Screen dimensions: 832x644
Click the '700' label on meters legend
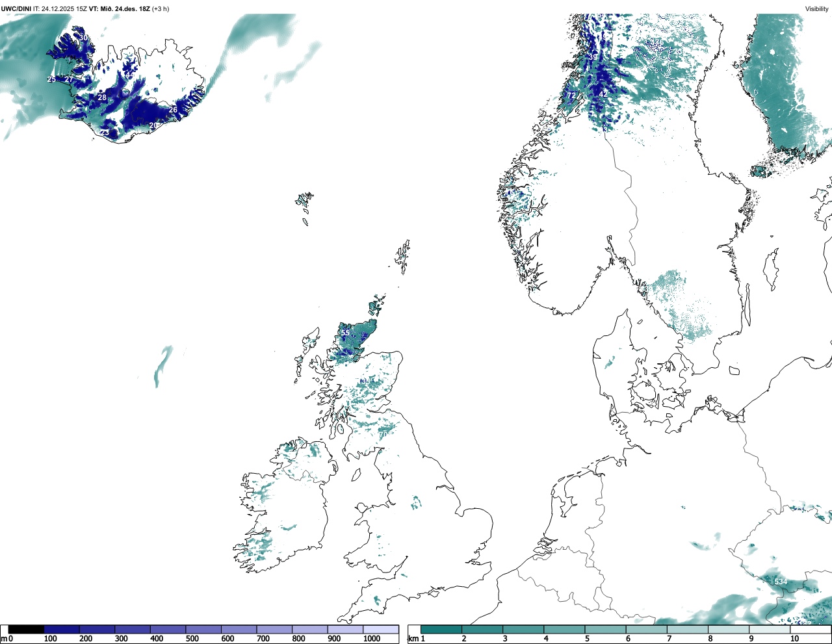(263, 639)
